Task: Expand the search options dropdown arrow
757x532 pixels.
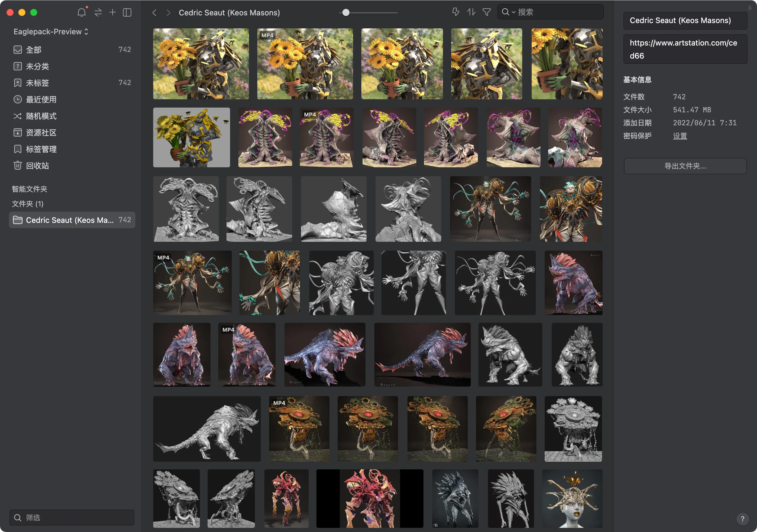Action: point(513,12)
